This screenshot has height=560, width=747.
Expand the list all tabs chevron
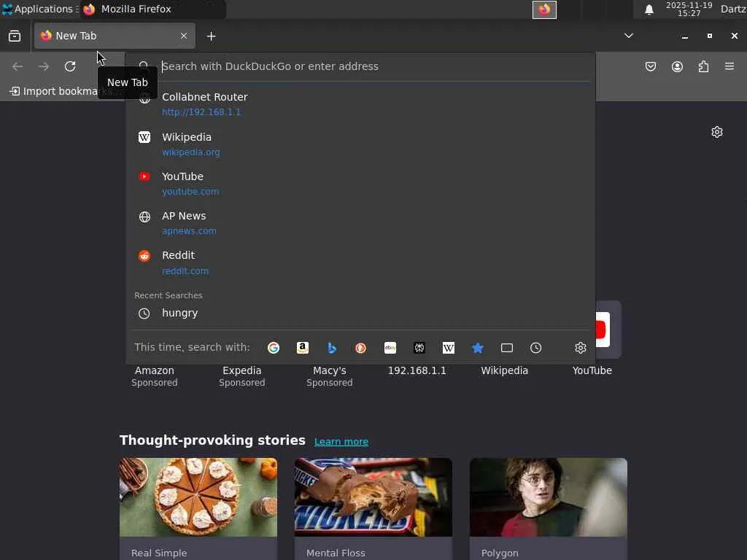[629, 36]
